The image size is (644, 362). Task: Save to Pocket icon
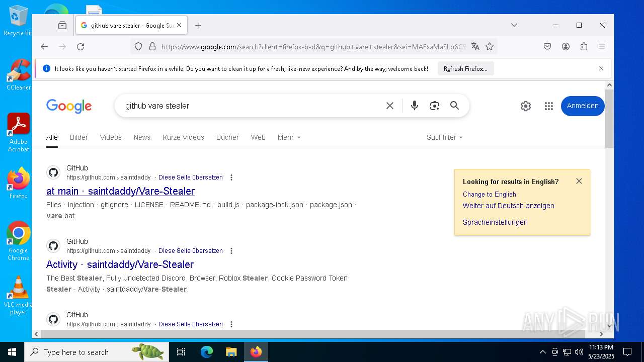pos(547,46)
